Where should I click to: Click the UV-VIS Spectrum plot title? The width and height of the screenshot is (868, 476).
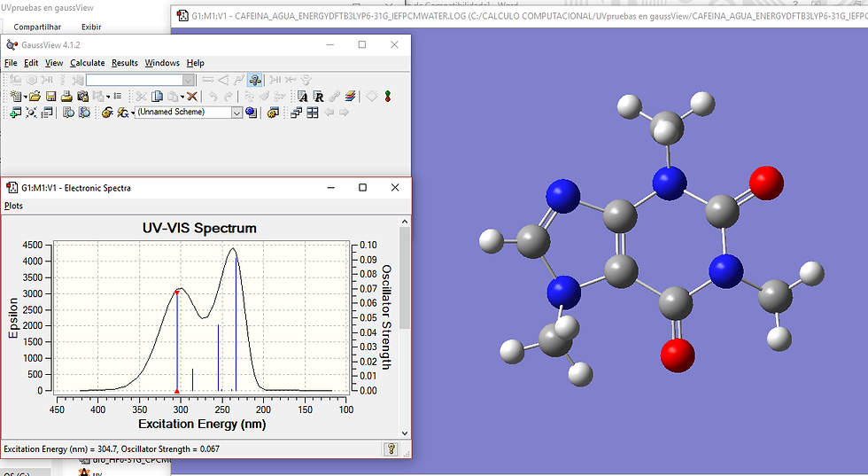pyautogui.click(x=199, y=228)
